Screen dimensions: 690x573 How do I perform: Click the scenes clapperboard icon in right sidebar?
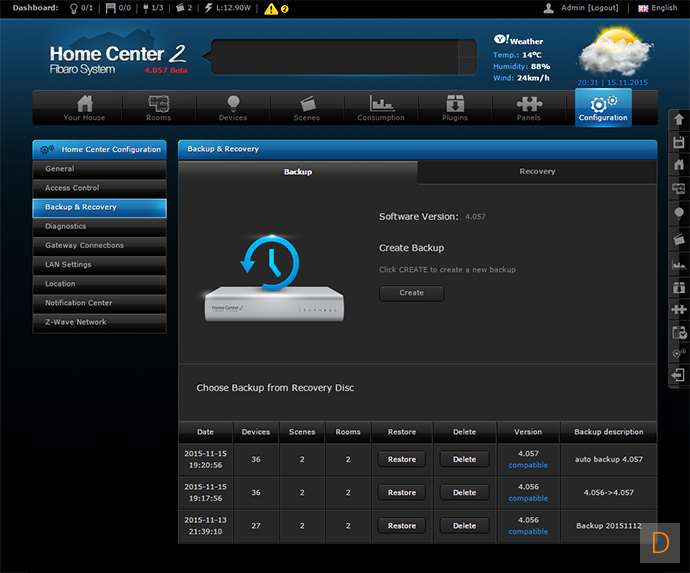pos(679,239)
